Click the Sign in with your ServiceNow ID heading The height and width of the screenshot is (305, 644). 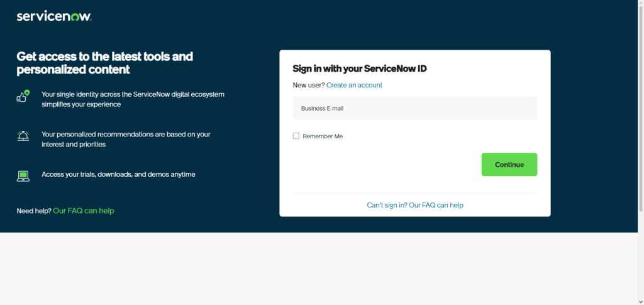tap(360, 69)
